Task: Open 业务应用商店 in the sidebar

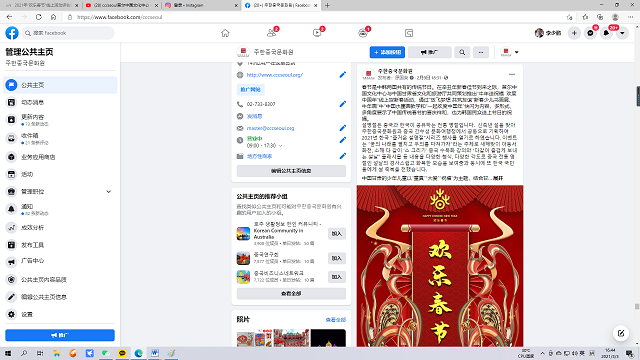Action: click(60, 157)
